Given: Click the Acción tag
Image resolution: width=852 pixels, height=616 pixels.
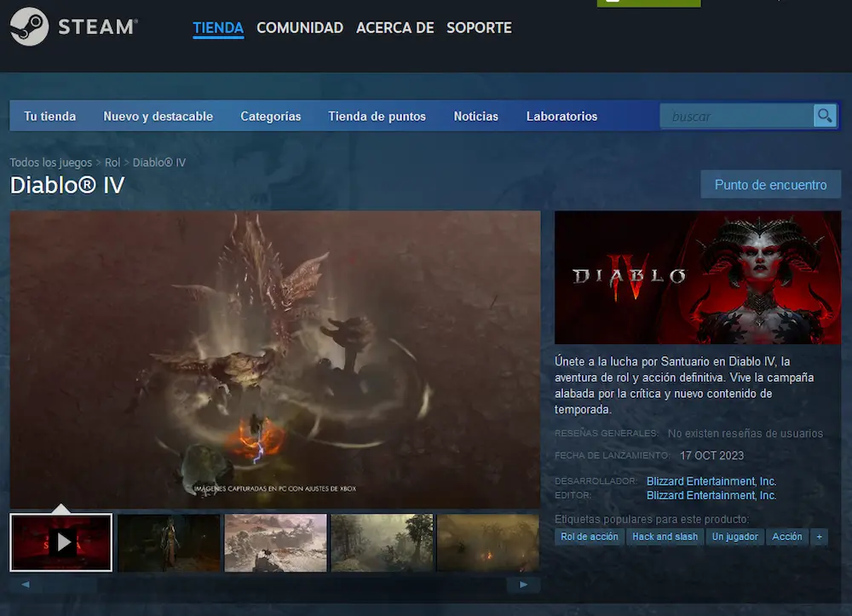Looking at the screenshot, I should (x=787, y=537).
